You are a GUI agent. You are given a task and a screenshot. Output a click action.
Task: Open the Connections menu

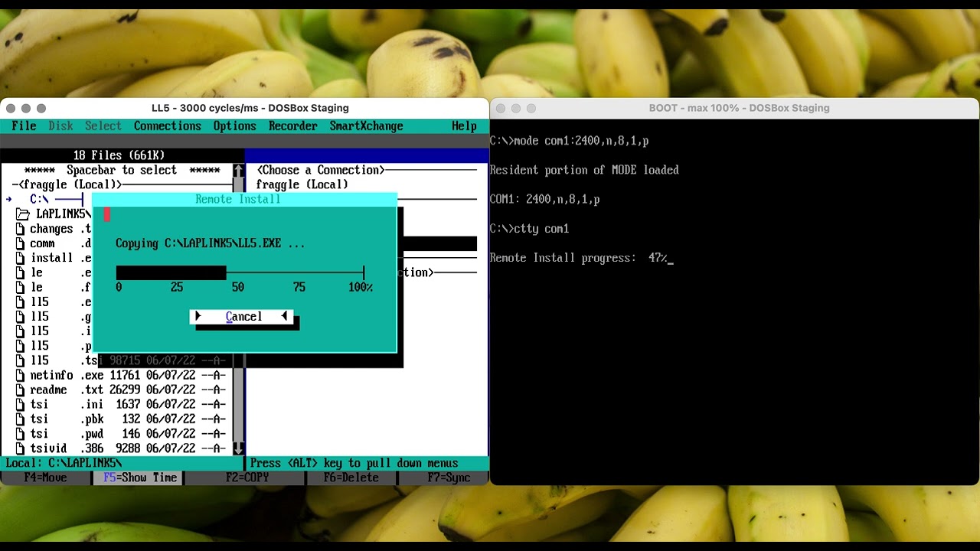[x=168, y=126]
